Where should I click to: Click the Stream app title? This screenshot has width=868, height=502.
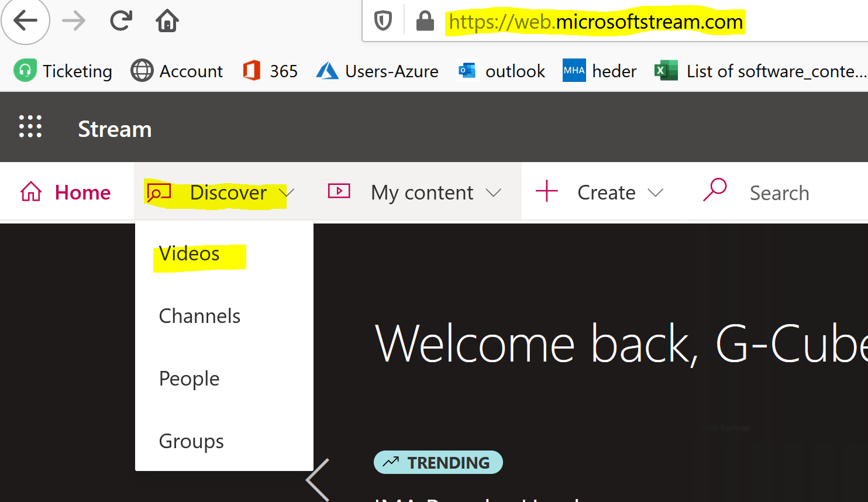[x=115, y=129]
